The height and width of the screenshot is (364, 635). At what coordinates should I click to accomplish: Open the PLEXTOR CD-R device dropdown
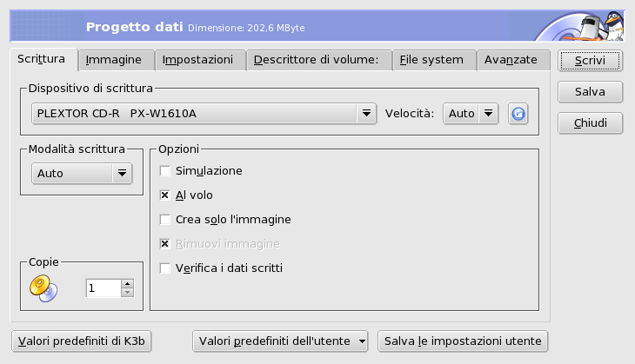pyautogui.click(x=204, y=113)
